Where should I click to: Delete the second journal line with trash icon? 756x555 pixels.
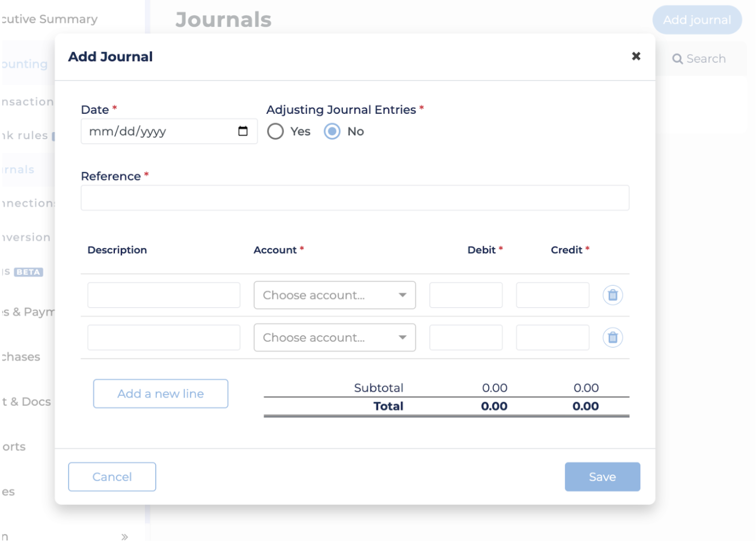(x=613, y=338)
